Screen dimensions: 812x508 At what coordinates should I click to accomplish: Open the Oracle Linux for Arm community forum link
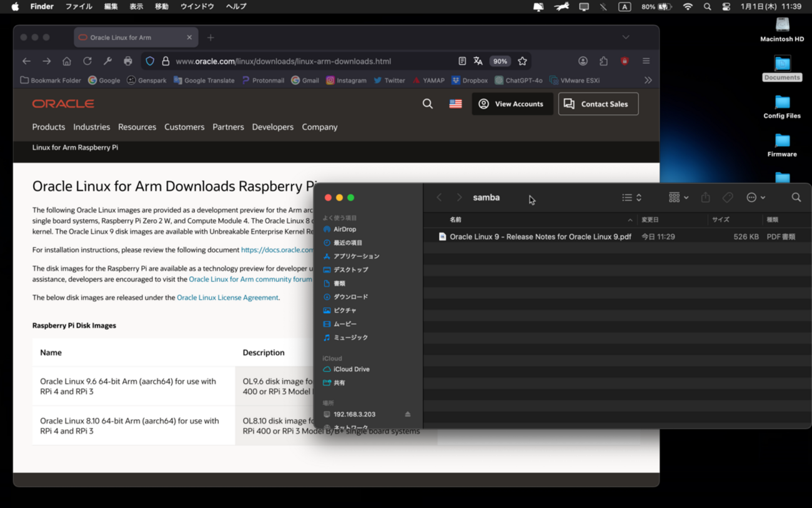(x=250, y=279)
